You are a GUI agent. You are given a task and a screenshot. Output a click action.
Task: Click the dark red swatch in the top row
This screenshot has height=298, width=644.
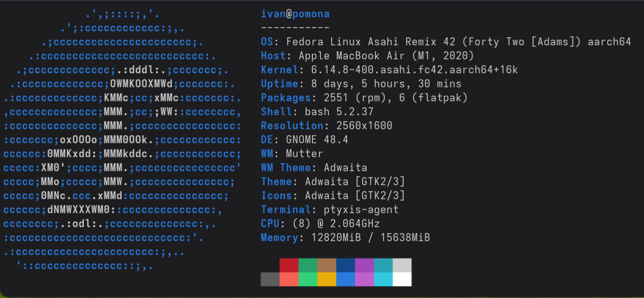289,265
